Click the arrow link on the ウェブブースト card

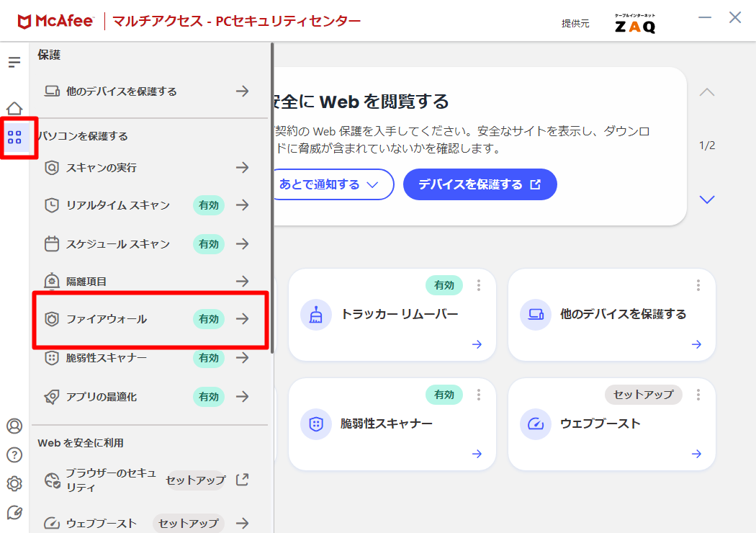click(696, 454)
